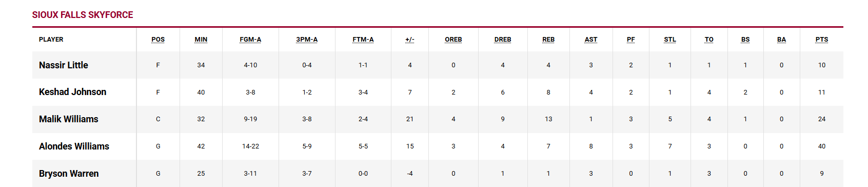
Task: Click the MIN column header
Action: 201,40
